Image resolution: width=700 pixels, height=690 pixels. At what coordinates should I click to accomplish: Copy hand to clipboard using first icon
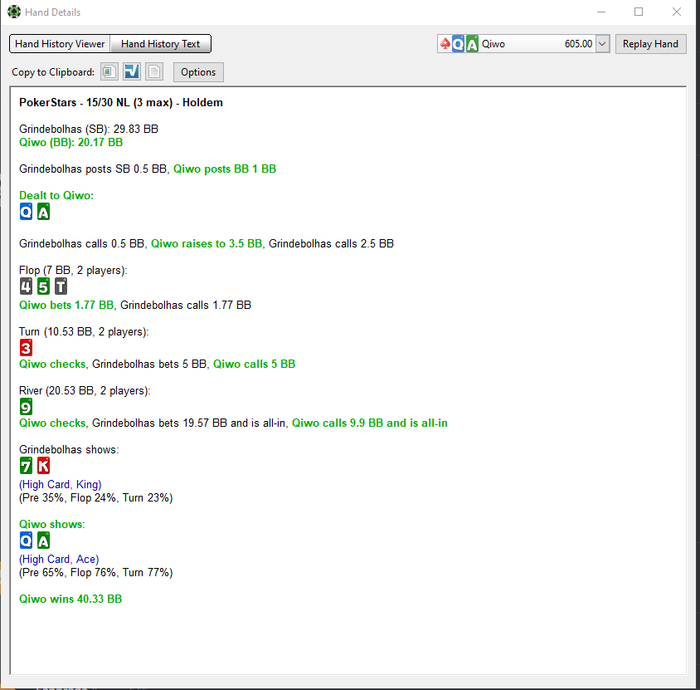[x=109, y=72]
